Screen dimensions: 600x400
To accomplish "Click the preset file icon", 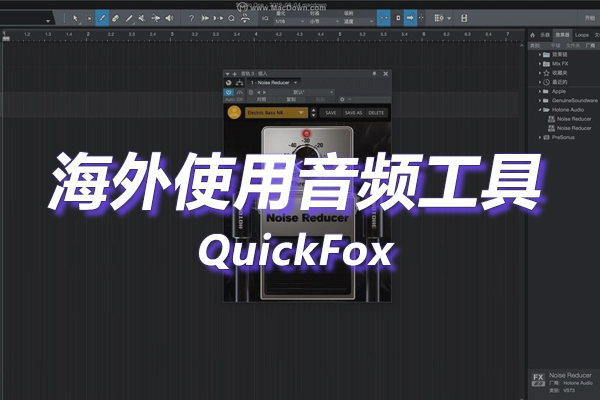I will (251, 92).
